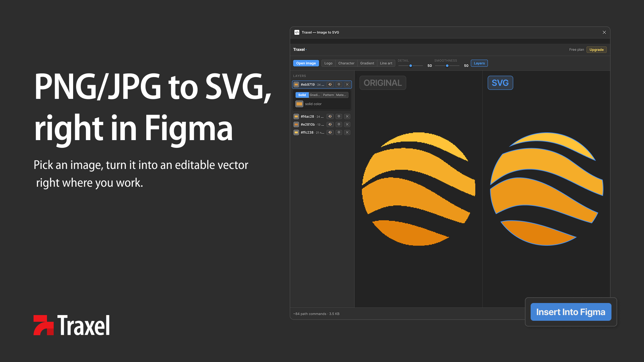Viewport: 644px width, 362px height.
Task: Click the SVG view label
Action: [500, 83]
